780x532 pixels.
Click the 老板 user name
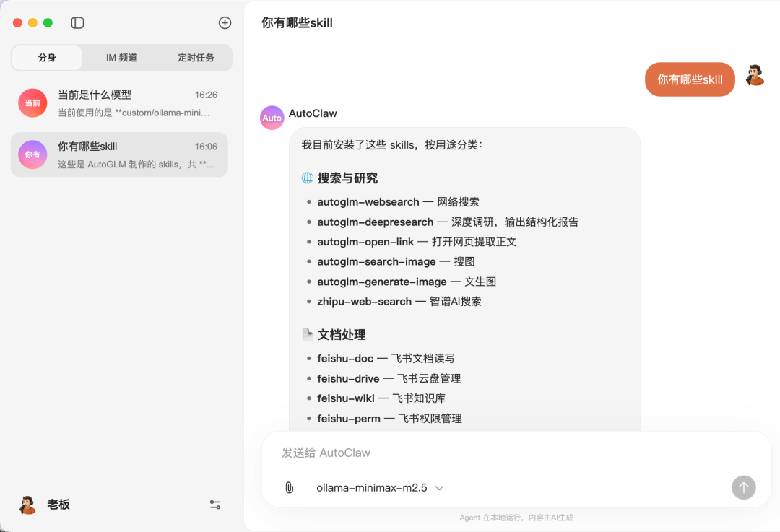point(58,505)
